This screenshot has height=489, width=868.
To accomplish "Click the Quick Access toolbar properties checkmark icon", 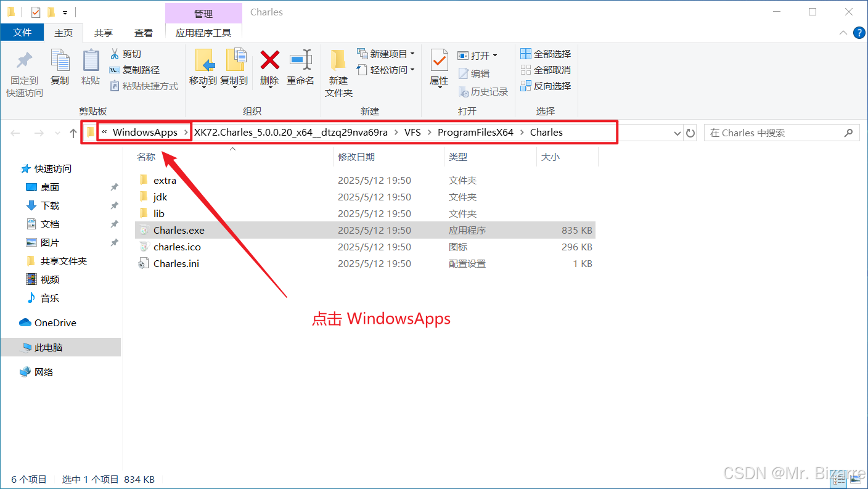I will 35,12.
